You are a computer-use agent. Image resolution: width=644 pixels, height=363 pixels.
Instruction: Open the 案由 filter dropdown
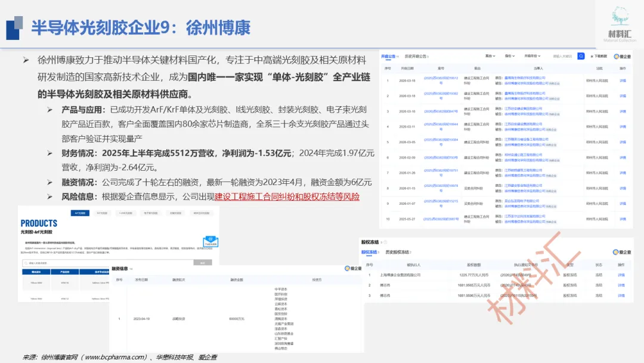(490, 56)
